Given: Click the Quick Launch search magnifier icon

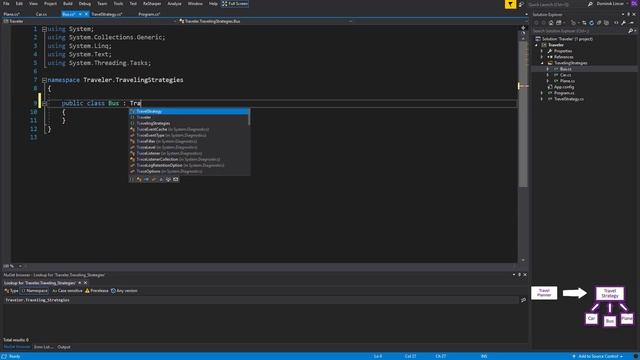Looking at the screenshot, I should click(x=590, y=4).
